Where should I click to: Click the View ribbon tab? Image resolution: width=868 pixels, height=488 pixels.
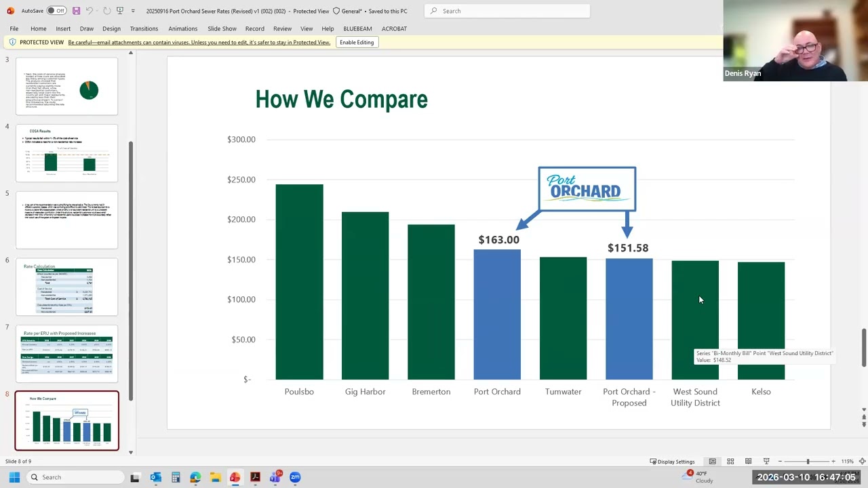coord(307,28)
